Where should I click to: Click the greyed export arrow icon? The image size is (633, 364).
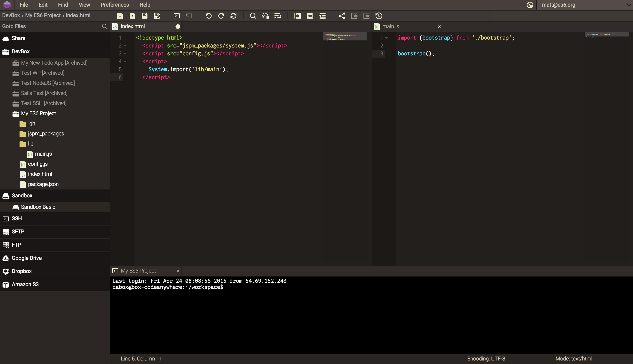tap(366, 16)
